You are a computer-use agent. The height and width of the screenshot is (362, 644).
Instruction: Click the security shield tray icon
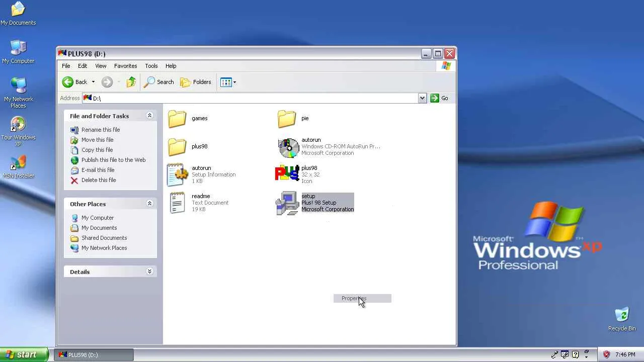606,354
